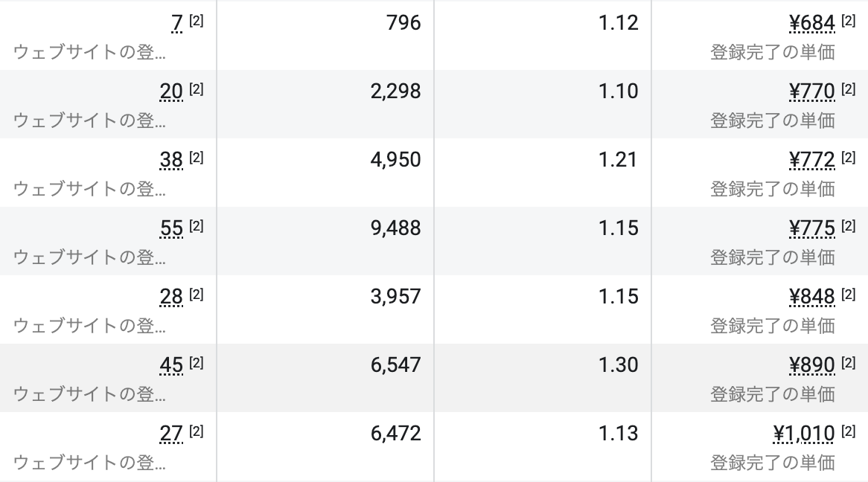
Task: Click the ¥890 cost per result
Action: (x=811, y=366)
